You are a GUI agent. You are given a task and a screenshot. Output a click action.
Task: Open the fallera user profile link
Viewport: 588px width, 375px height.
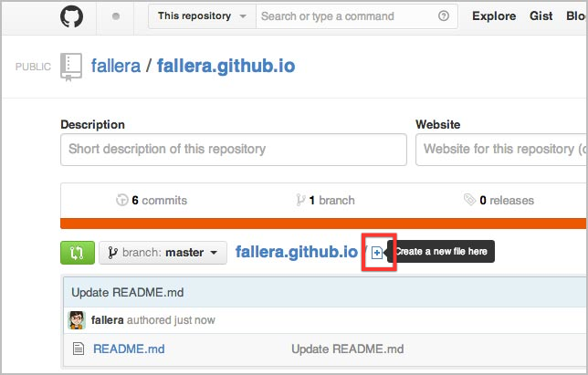116,66
